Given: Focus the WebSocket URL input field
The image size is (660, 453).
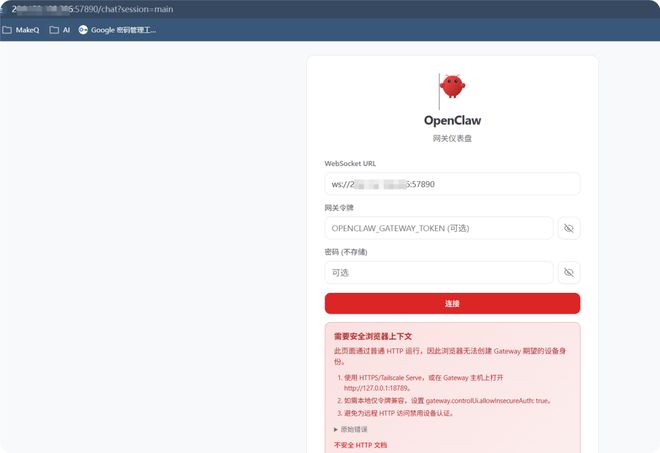Looking at the screenshot, I should click(452, 184).
